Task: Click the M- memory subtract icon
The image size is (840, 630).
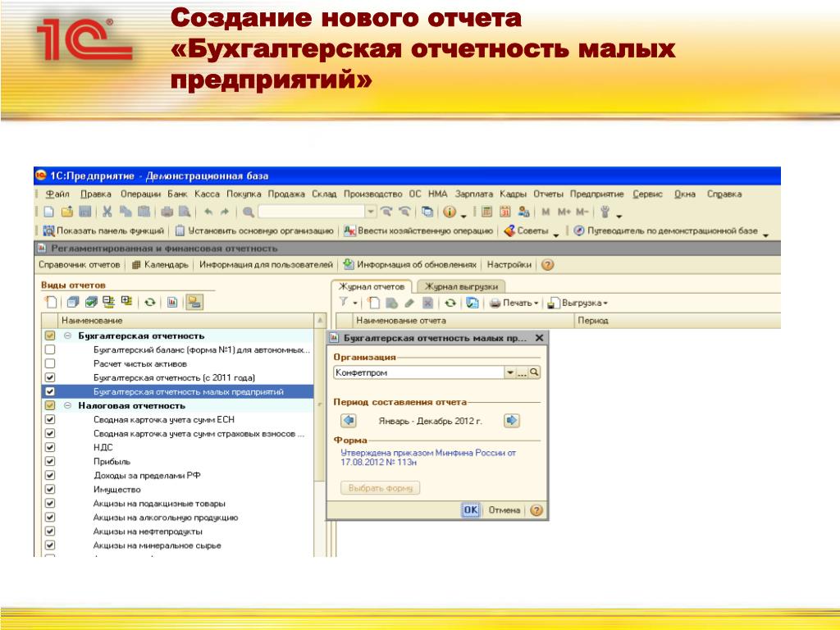Action: click(582, 212)
